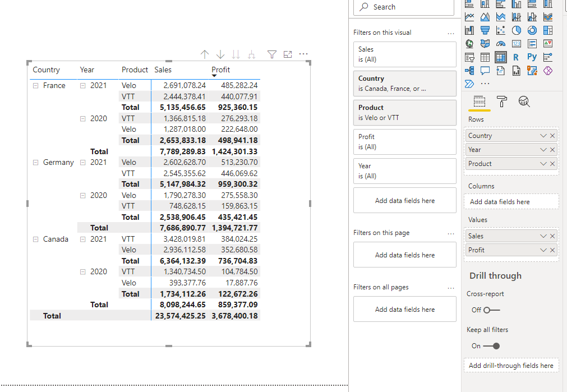Open get more visuals ellipsis
The height and width of the screenshot is (392, 567).
pyautogui.click(x=485, y=84)
